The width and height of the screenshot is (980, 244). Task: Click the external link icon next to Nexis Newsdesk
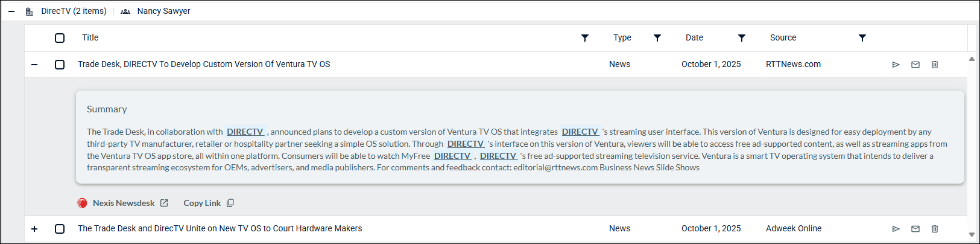coord(164,203)
